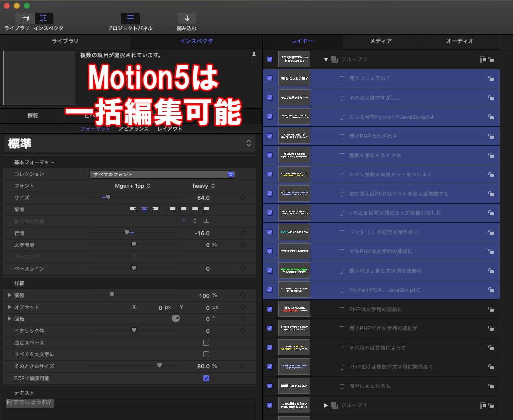Open the コレクション font dropdown
The width and height of the screenshot is (513, 420).
coord(162,174)
